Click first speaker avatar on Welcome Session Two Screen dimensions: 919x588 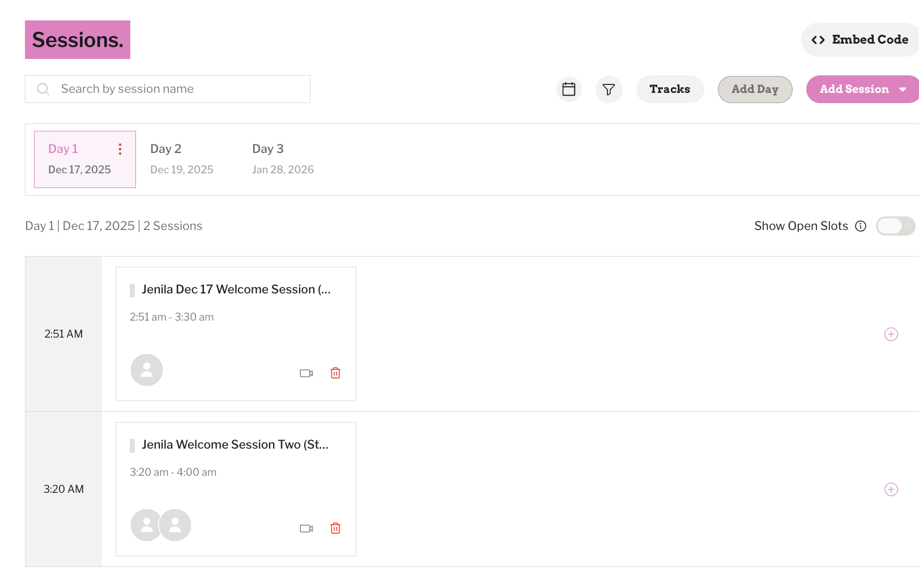click(146, 525)
